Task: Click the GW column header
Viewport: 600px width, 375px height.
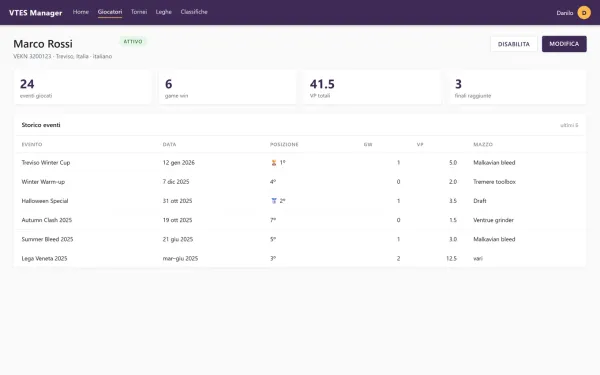Action: click(368, 145)
